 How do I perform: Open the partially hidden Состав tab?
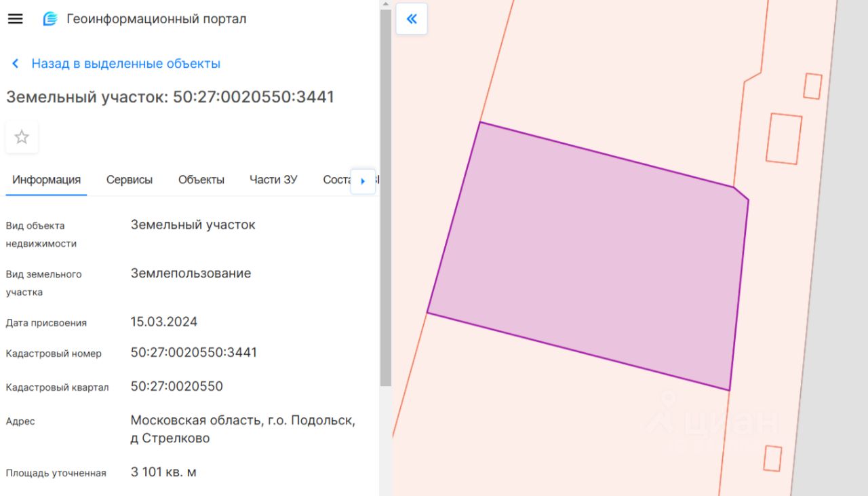click(336, 180)
